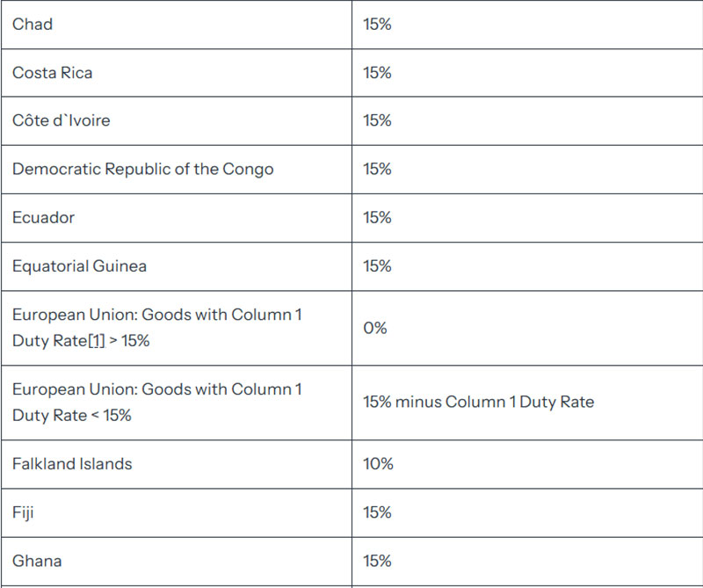Open the [1] footnote reference link
This screenshot has height=588, width=703.
(x=96, y=341)
